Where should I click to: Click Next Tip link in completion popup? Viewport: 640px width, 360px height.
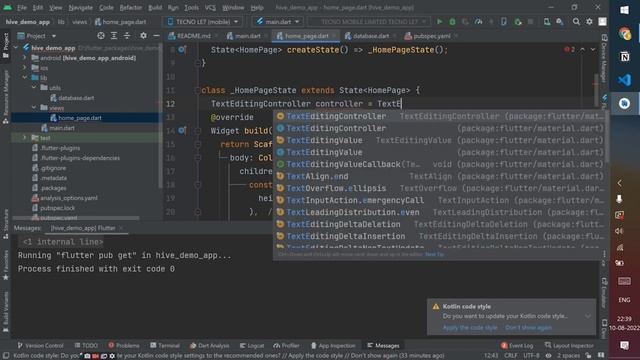[434, 254]
